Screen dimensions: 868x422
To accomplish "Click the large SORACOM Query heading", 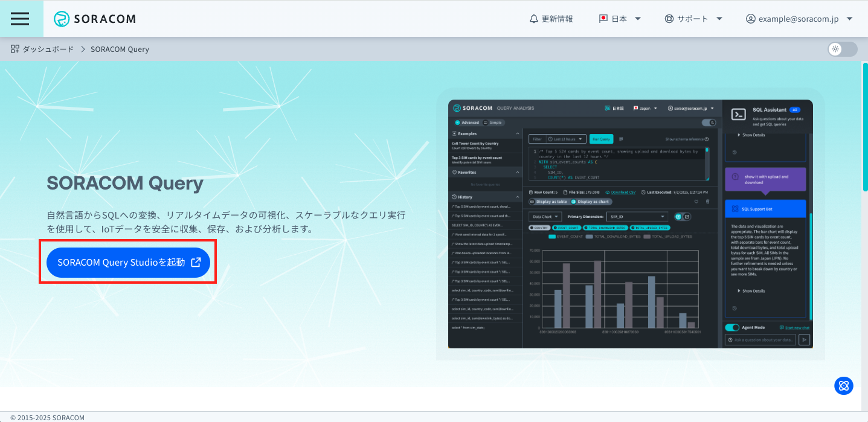I will tap(125, 183).
